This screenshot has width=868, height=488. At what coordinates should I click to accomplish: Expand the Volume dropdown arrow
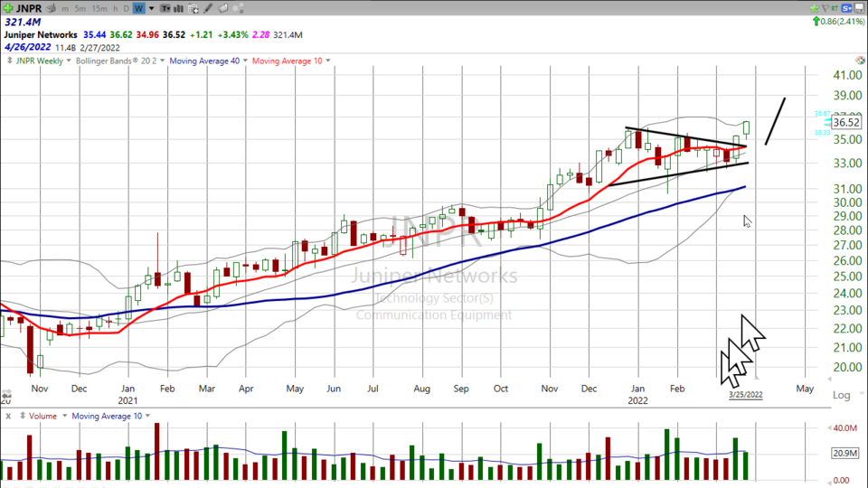tap(64, 416)
